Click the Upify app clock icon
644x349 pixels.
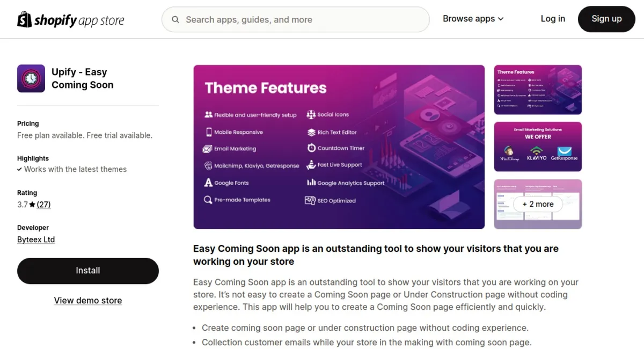[31, 78]
